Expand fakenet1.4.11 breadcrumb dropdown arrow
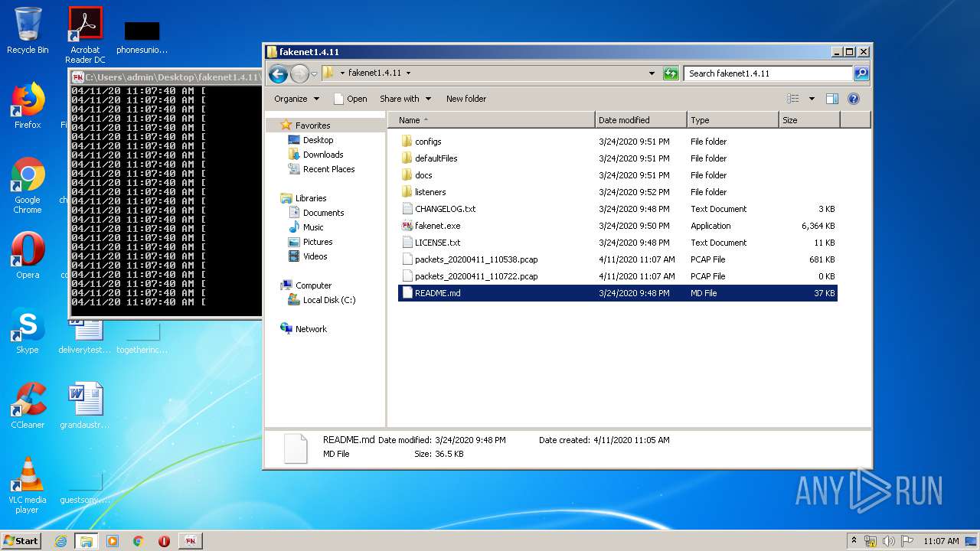This screenshot has width=980, height=551. pyautogui.click(x=408, y=73)
